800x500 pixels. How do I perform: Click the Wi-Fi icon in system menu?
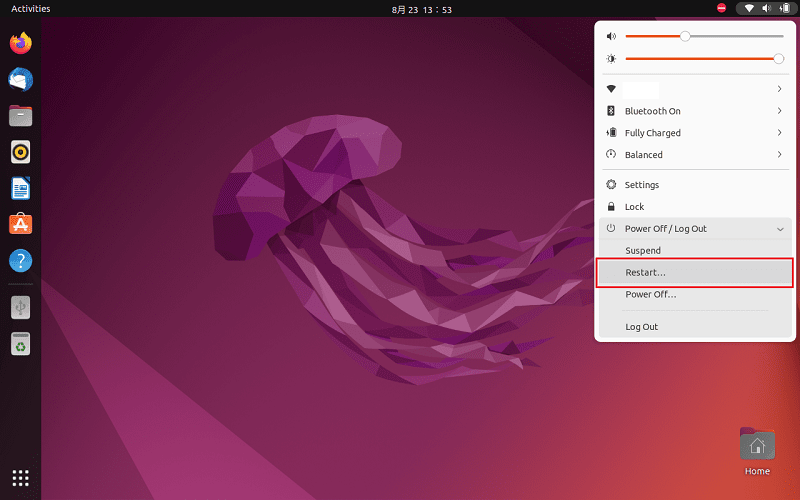(x=611, y=89)
